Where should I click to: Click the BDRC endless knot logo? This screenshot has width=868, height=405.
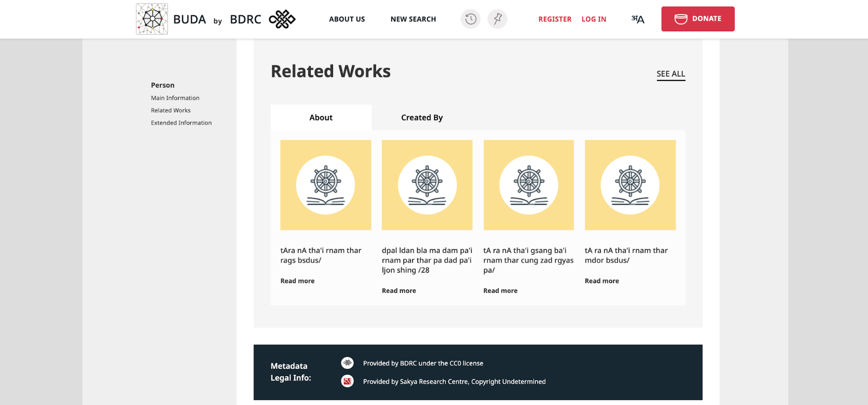282,19
